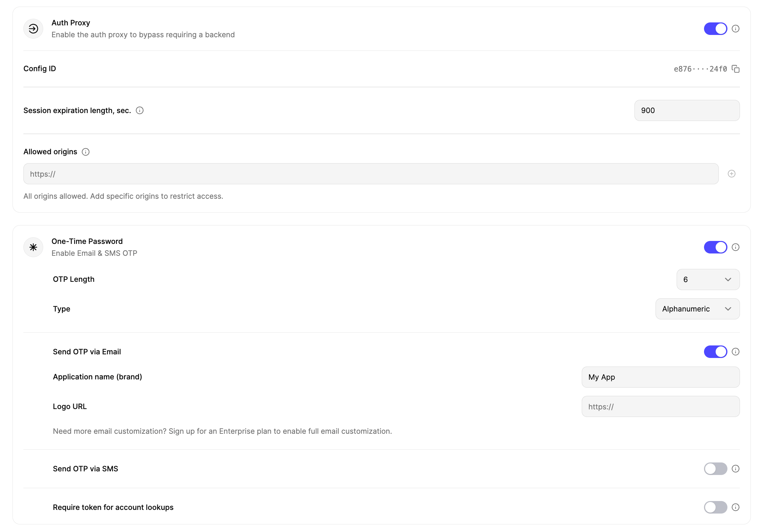Open account lookups token info icon

point(735,507)
